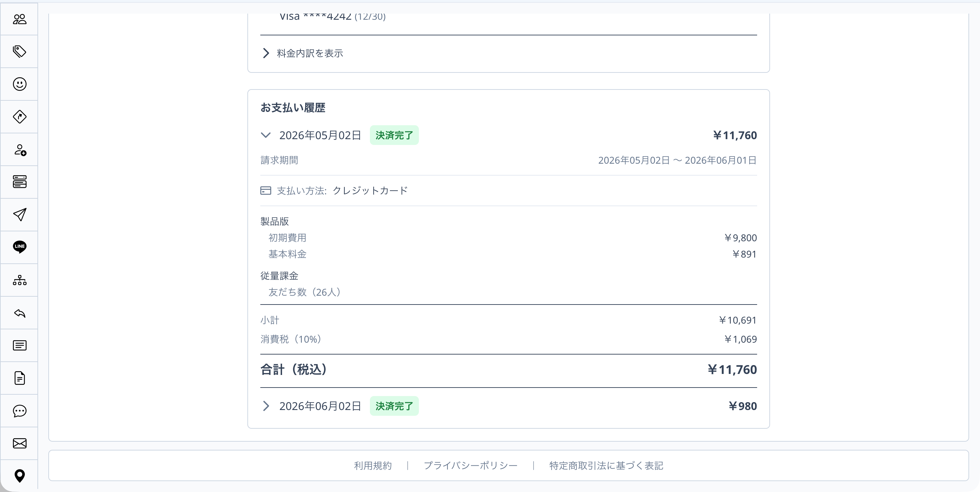Click the hierarchy tree sidebar icon
Viewport: 980px width, 492px height.
point(19,280)
